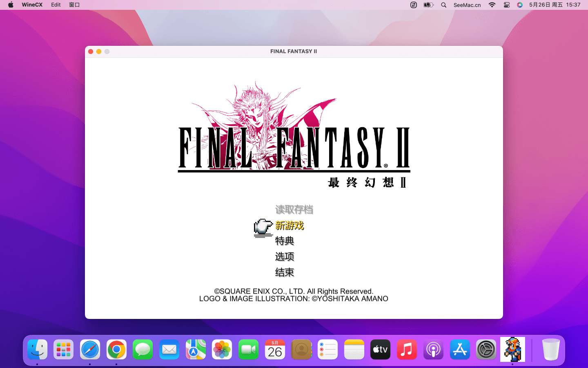Click the Wi-Fi status icon
Image resolution: width=588 pixels, height=368 pixels.
pyautogui.click(x=492, y=5)
